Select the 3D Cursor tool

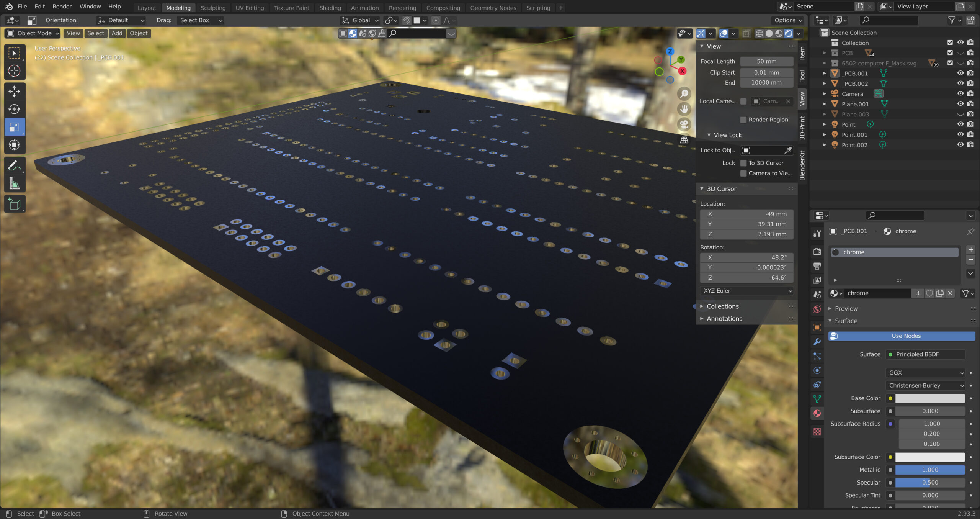[x=15, y=71]
